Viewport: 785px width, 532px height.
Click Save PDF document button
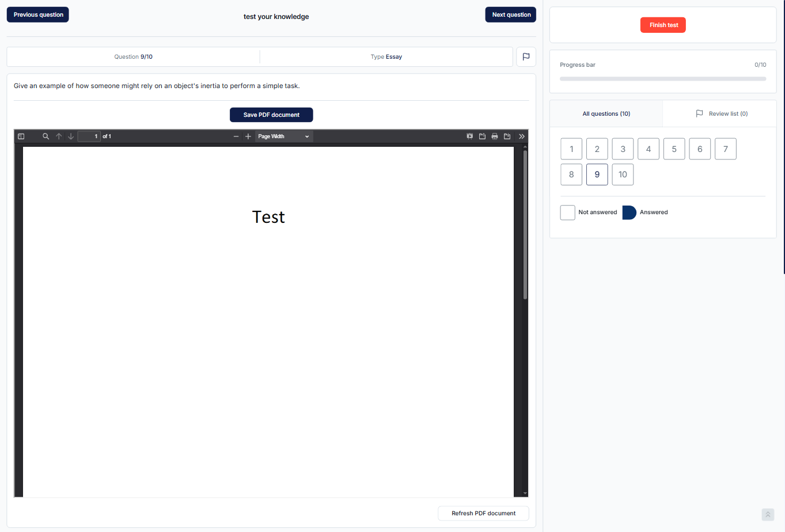tap(271, 115)
